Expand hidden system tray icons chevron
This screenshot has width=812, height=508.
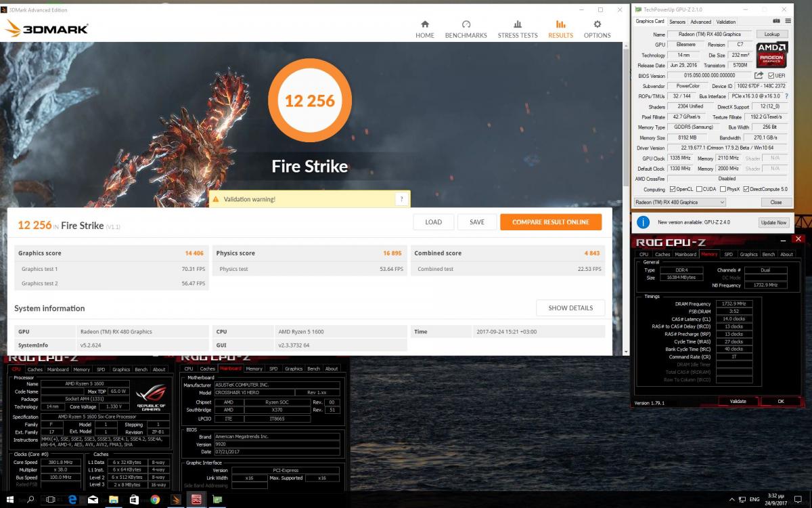(x=732, y=499)
